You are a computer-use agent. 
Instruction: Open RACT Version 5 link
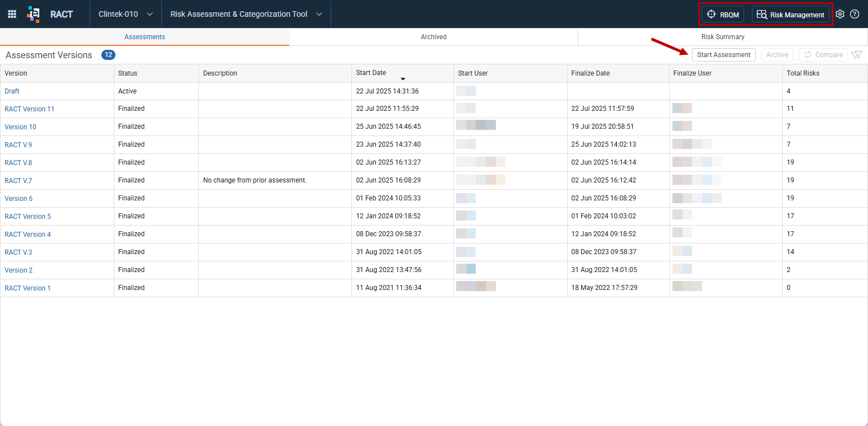tap(27, 217)
